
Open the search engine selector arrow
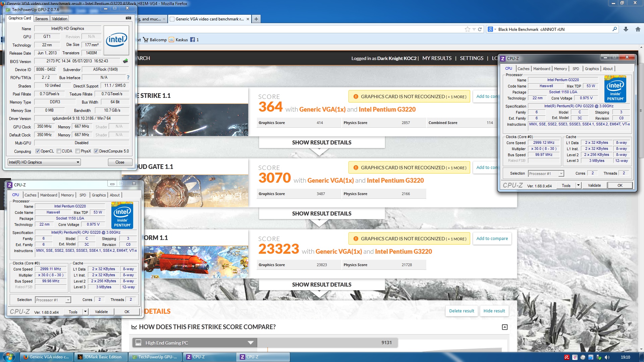[x=495, y=29]
